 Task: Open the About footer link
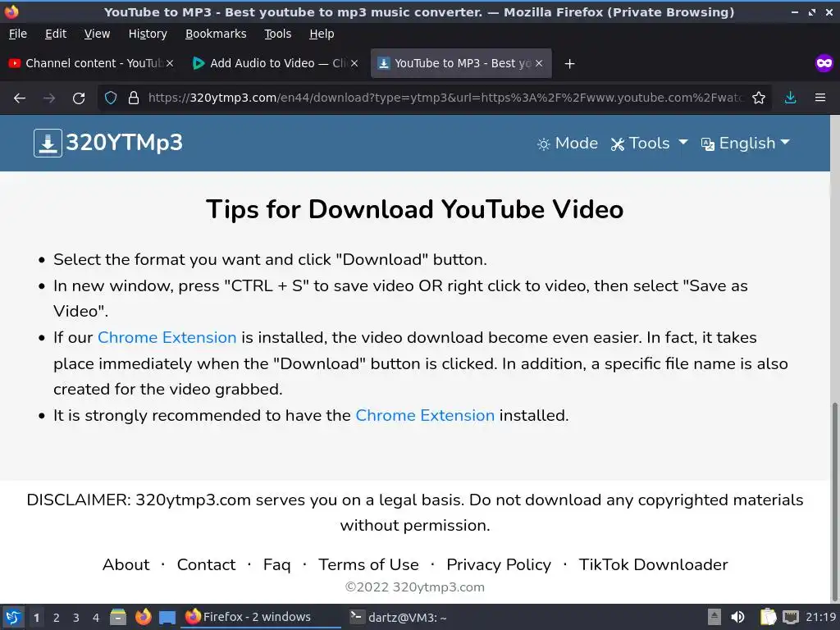pos(126,564)
